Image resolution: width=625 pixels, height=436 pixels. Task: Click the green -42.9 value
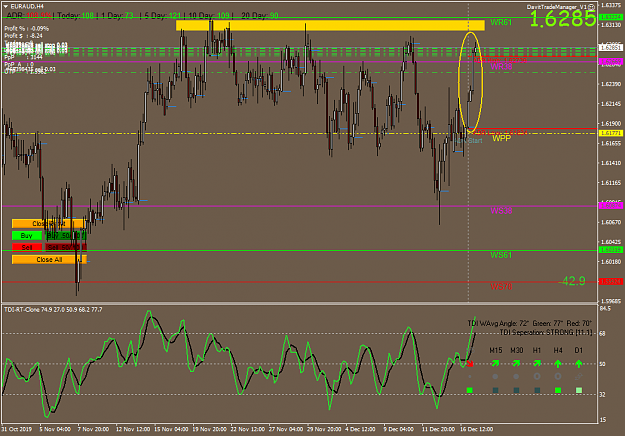coord(572,281)
